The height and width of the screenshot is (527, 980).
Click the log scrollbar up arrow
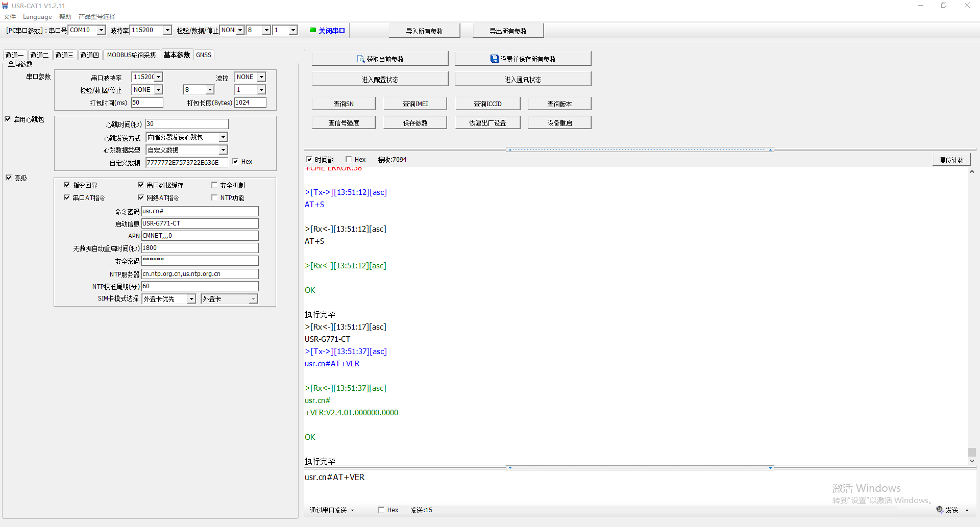(x=972, y=172)
